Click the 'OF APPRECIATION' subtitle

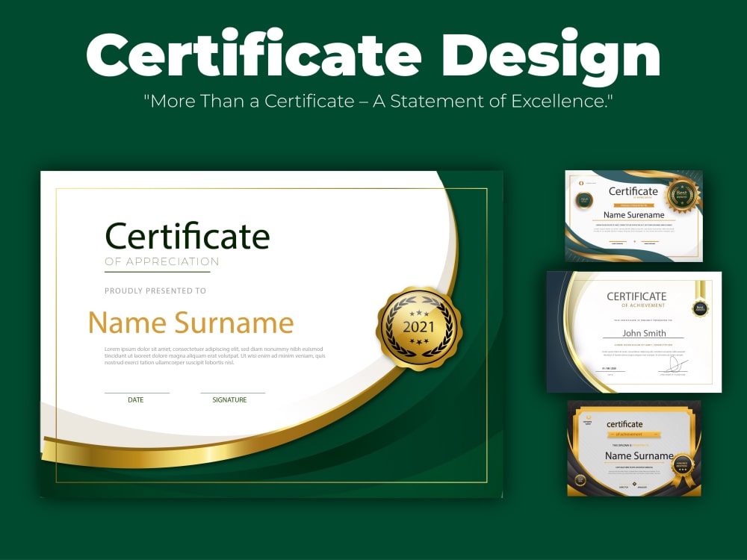(162, 261)
